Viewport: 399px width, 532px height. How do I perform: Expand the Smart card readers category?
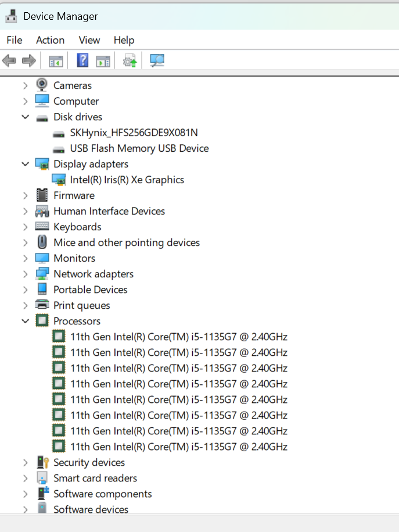26,478
